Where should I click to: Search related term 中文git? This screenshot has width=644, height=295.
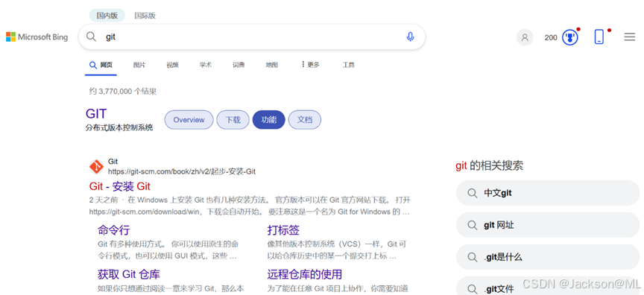548,193
